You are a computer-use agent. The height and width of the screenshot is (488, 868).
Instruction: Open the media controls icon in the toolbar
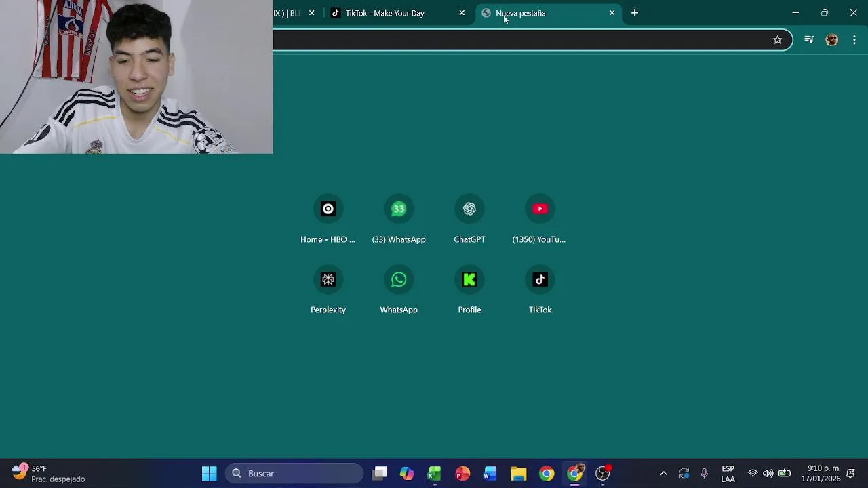pyautogui.click(x=809, y=40)
